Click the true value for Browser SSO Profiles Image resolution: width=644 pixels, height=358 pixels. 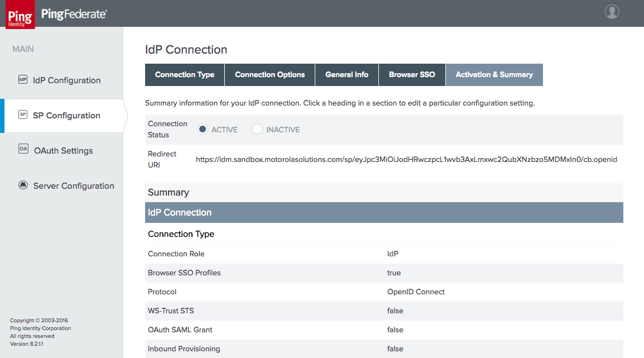tap(394, 273)
